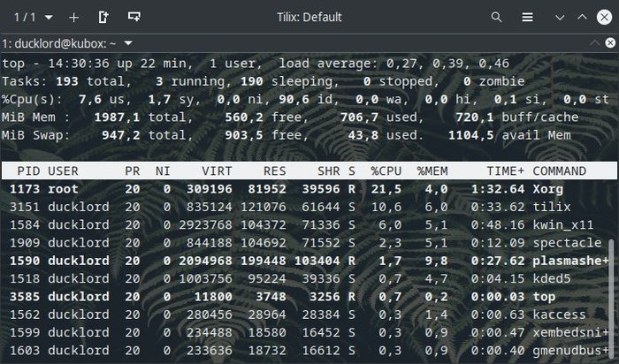Image resolution: width=619 pixels, height=364 pixels.
Task: Click the add terminal down icon
Action: (x=134, y=17)
